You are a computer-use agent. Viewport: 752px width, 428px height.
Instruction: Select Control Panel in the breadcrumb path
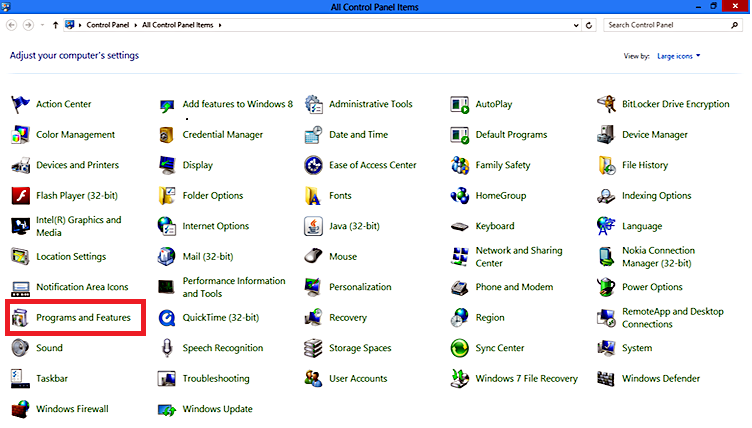coord(107,24)
